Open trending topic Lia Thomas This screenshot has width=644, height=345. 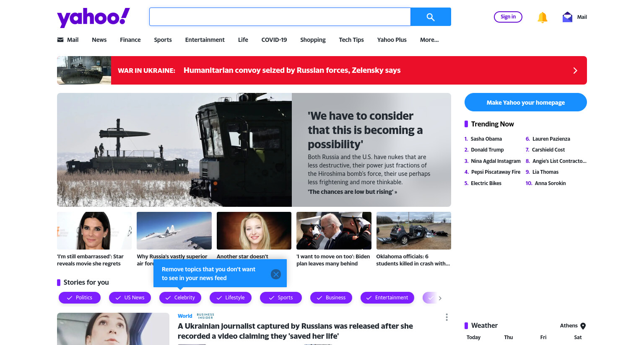pos(545,172)
